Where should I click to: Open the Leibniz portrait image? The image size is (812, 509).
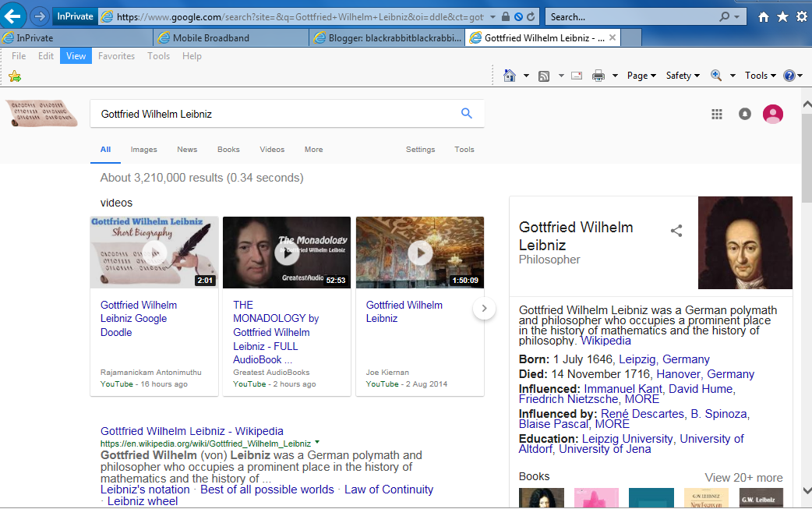[x=745, y=242]
